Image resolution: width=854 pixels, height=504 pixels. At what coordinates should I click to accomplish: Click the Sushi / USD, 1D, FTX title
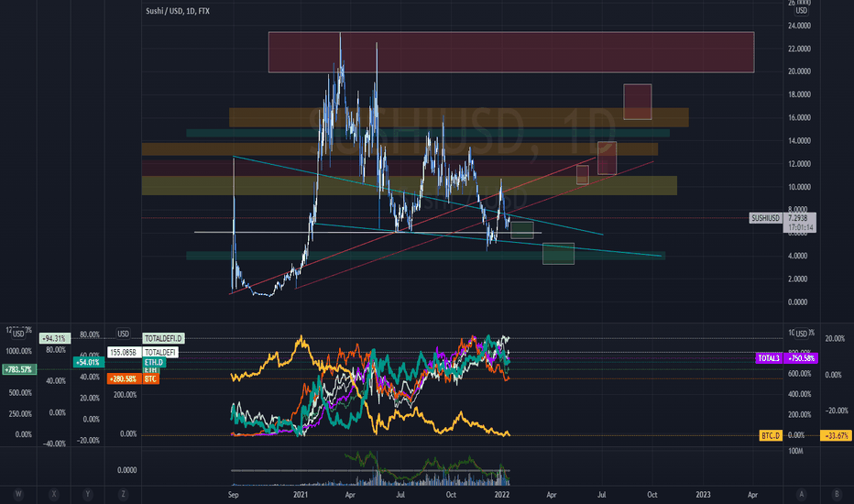(x=178, y=11)
